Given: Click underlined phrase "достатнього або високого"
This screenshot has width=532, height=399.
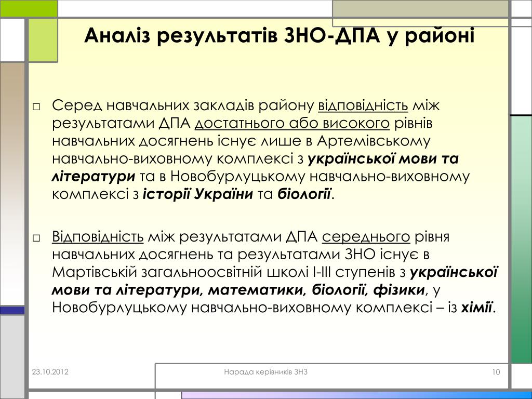Looking at the screenshot, I should click(292, 124).
